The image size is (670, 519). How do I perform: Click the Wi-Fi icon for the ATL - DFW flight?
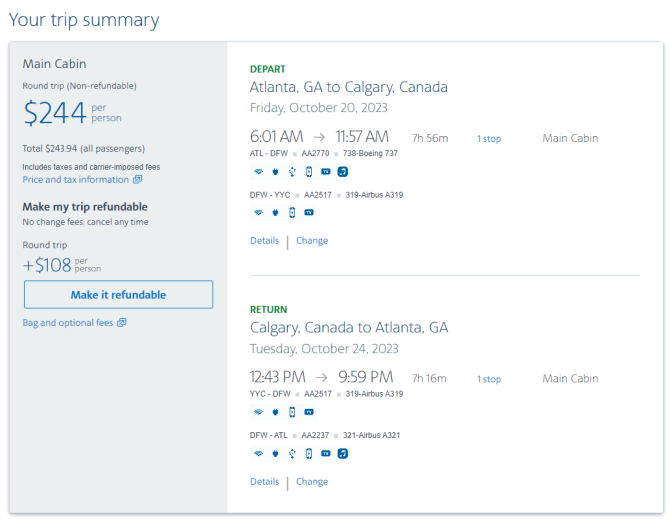coord(259,172)
